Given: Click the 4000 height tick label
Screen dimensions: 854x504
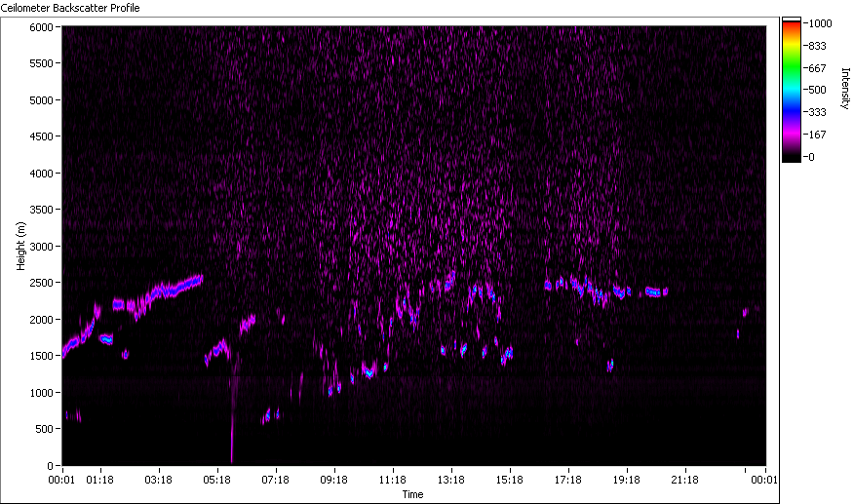Looking at the screenshot, I should click(41, 174).
